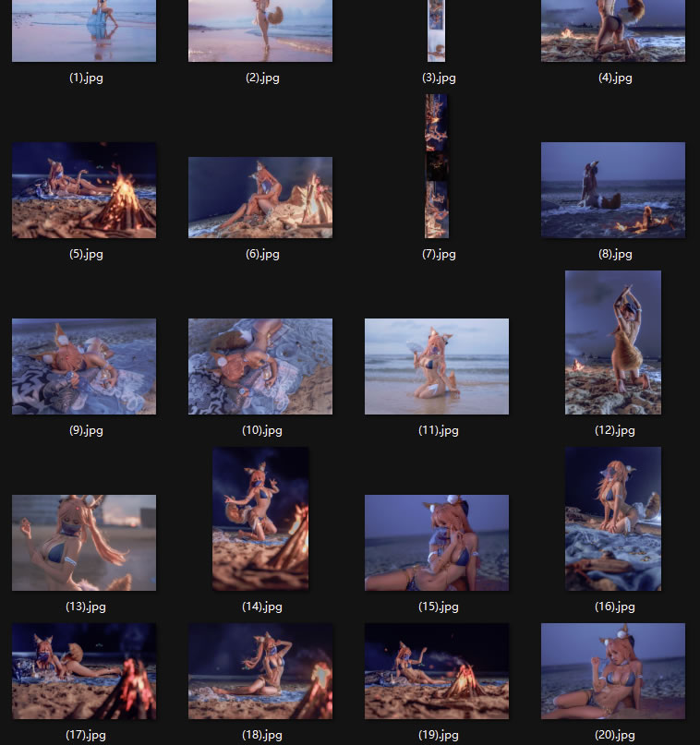700x745 pixels.
Task: Select the tall narrow (7).jpg thumbnail
Action: (436, 166)
